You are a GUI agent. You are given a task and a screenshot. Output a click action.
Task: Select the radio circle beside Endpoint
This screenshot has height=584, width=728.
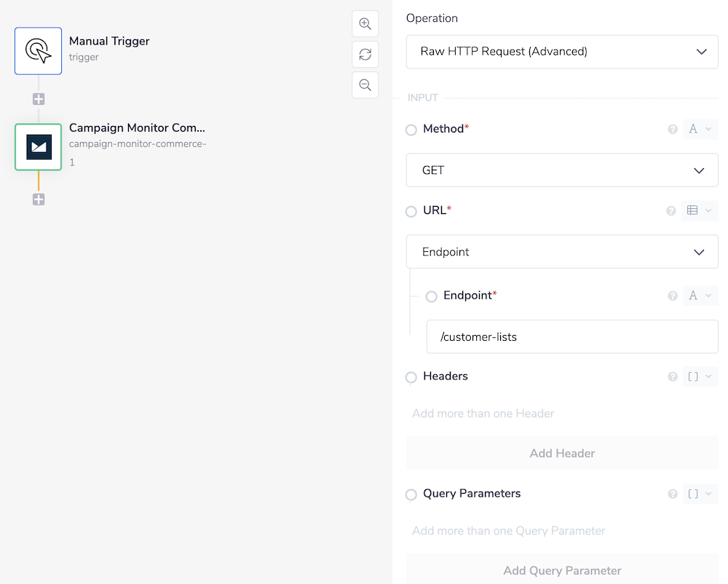tap(431, 296)
